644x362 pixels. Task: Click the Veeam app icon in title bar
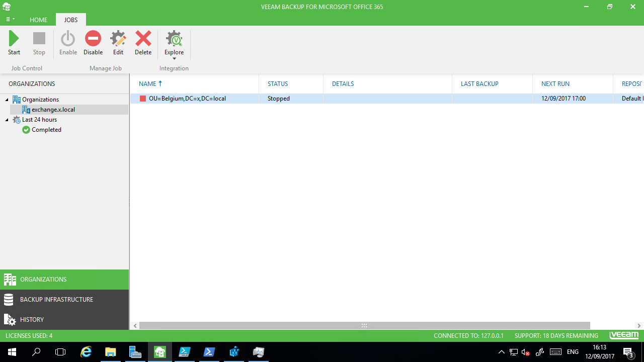6,7
